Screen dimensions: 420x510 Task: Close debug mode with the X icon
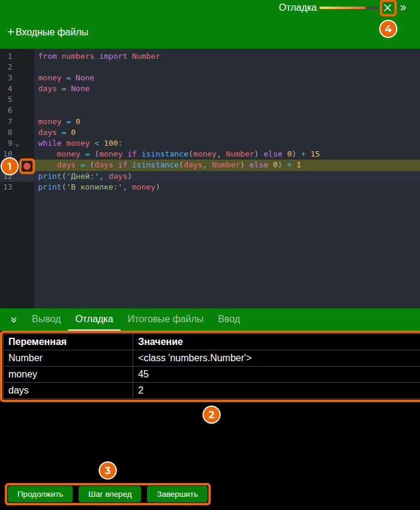[x=388, y=8]
